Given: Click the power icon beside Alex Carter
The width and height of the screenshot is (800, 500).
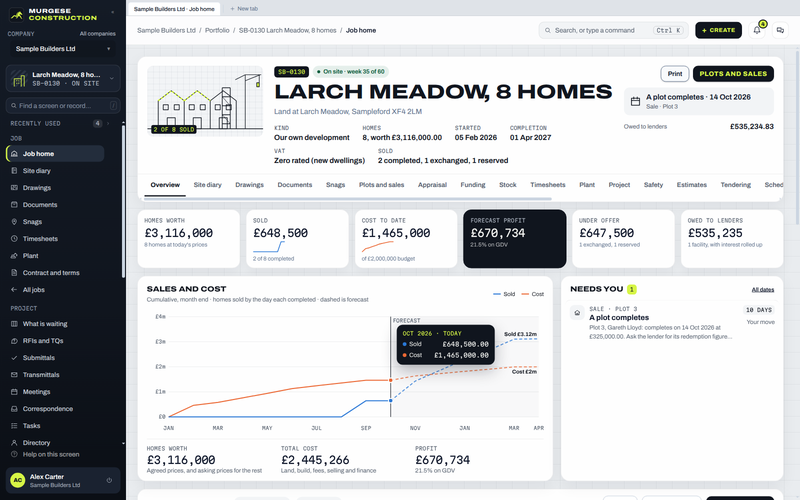Looking at the screenshot, I should (x=109, y=480).
